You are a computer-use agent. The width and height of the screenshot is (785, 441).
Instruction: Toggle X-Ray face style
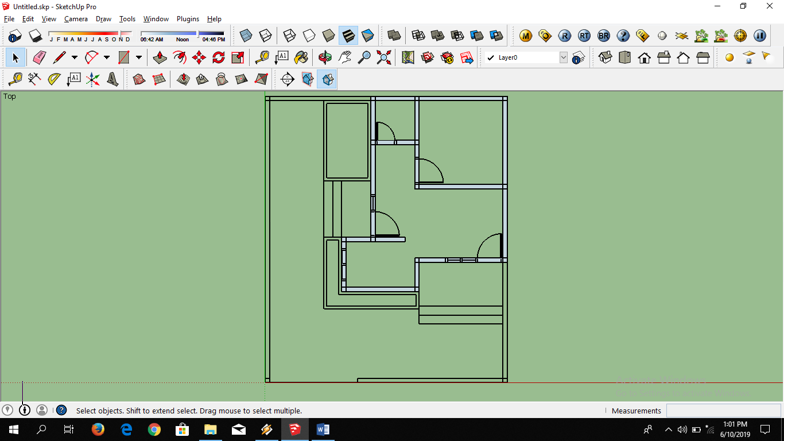246,36
